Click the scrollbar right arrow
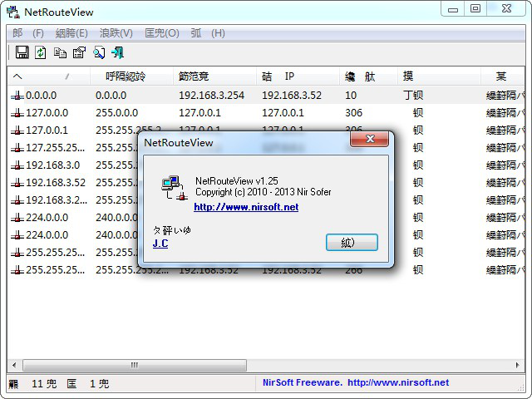The image size is (532, 399). [517, 365]
